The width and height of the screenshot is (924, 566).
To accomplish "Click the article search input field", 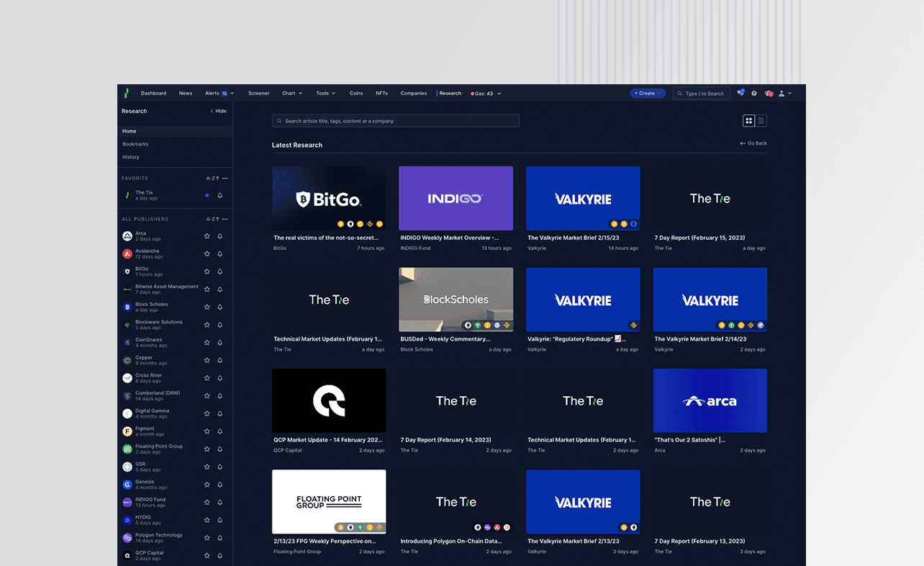I will (396, 121).
